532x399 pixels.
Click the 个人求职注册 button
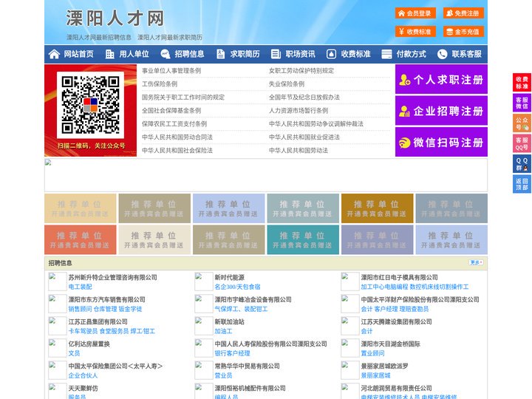pyautogui.click(x=441, y=79)
